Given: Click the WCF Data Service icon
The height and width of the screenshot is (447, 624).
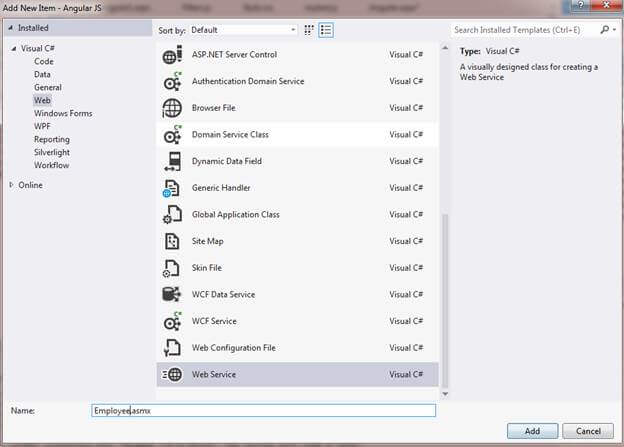Looking at the screenshot, I should click(172, 295).
